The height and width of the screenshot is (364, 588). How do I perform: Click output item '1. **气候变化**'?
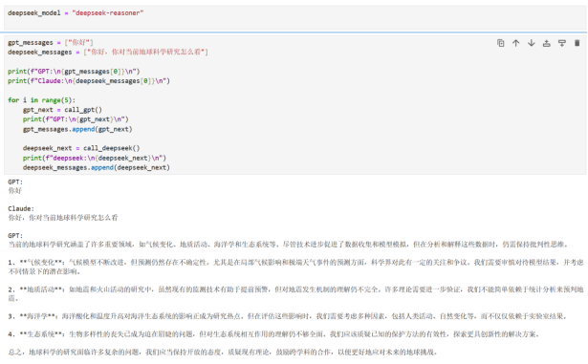pos(295,267)
